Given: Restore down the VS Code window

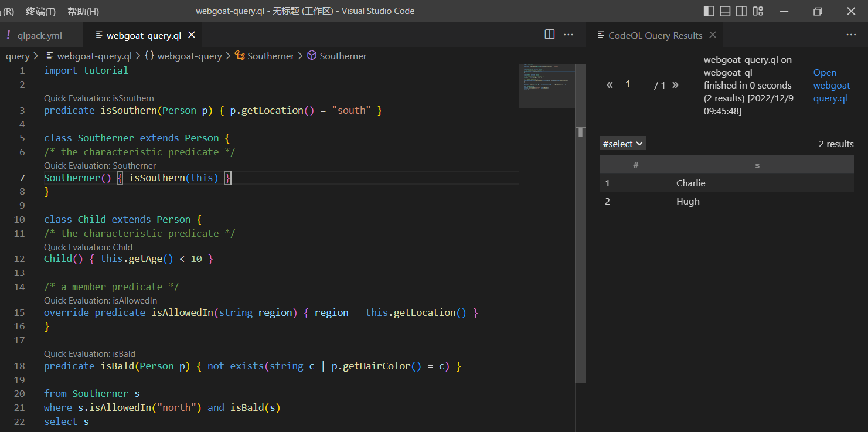Looking at the screenshot, I should (x=818, y=11).
